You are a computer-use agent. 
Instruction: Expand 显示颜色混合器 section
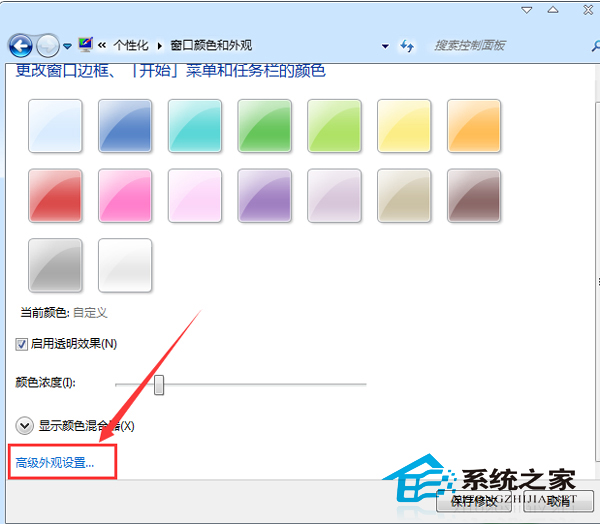(24, 426)
